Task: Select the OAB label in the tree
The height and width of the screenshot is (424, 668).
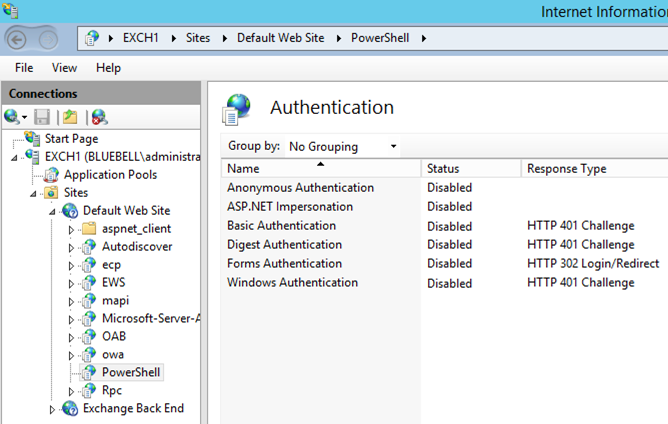Action: [x=114, y=337]
